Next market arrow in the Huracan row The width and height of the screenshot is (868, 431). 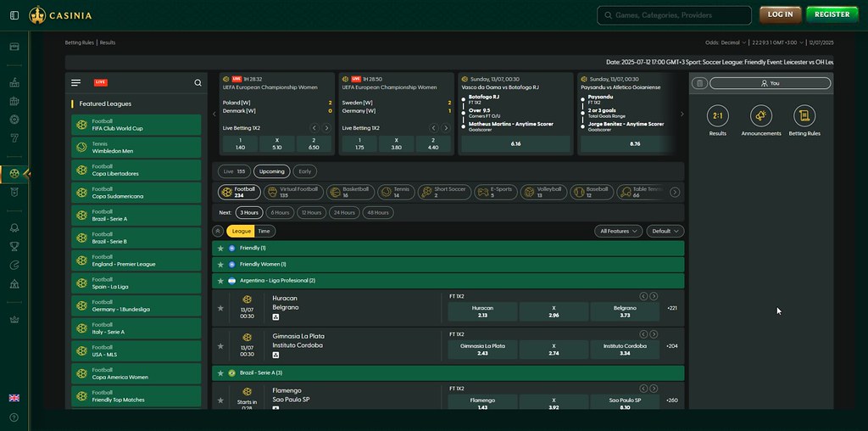[x=654, y=296]
